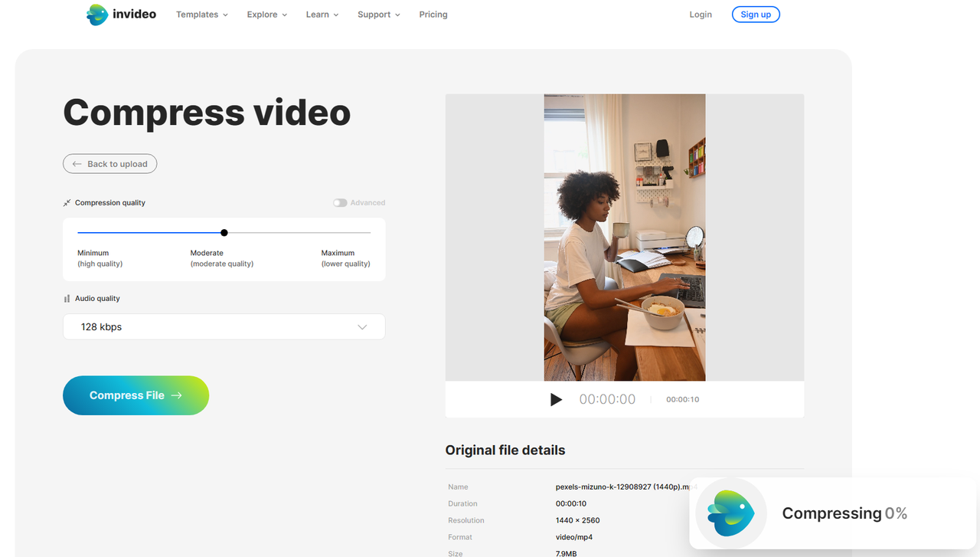Switch the Advanced switch next to Compression quality
Viewport: 980px width, 557px height.
[339, 202]
